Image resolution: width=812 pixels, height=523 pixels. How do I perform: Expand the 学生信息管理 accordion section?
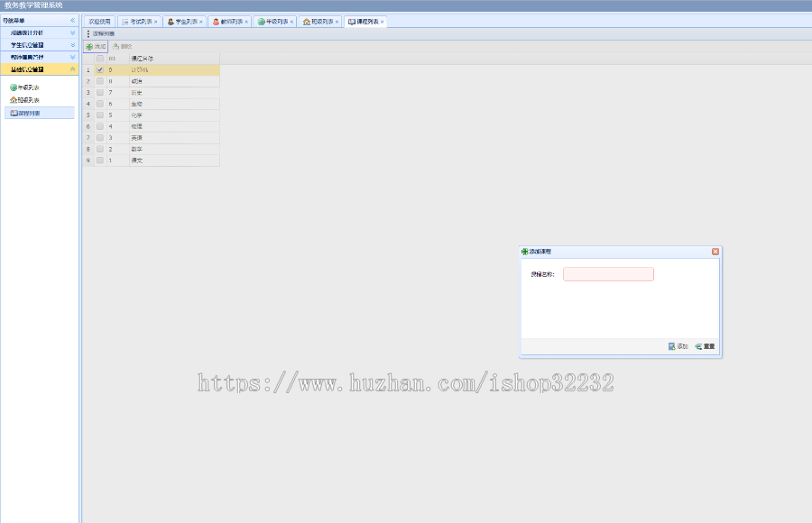coord(72,45)
